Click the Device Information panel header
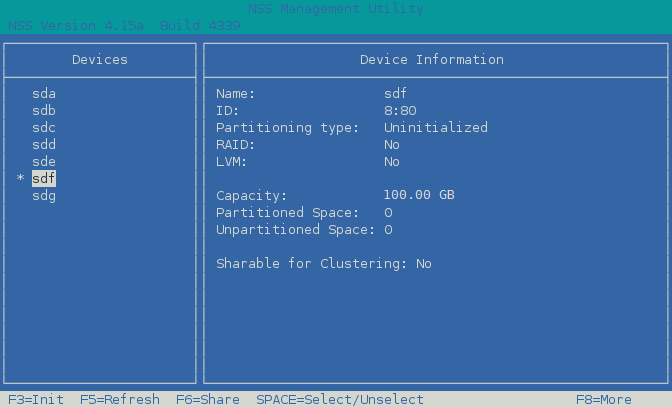This screenshot has height=407, width=672. [431, 60]
